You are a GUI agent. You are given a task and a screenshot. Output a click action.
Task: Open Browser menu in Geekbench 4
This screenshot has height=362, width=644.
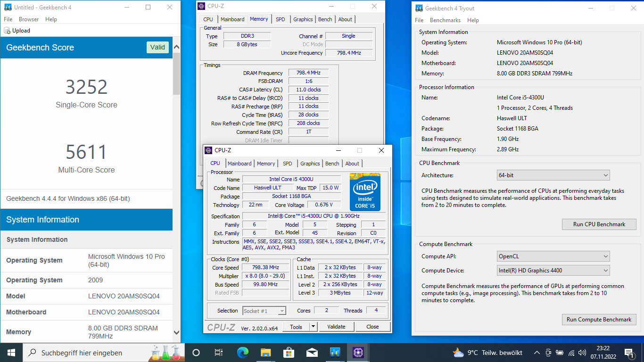click(x=29, y=19)
